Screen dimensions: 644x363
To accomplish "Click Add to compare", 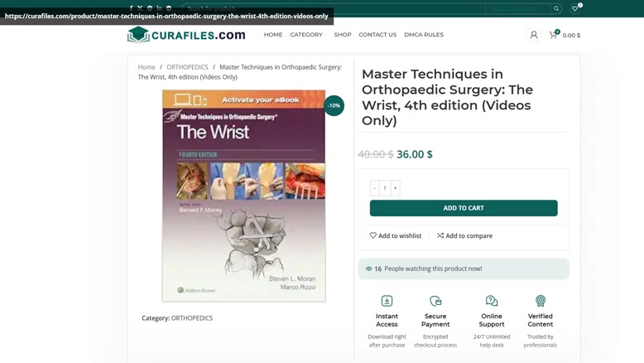I will (464, 235).
